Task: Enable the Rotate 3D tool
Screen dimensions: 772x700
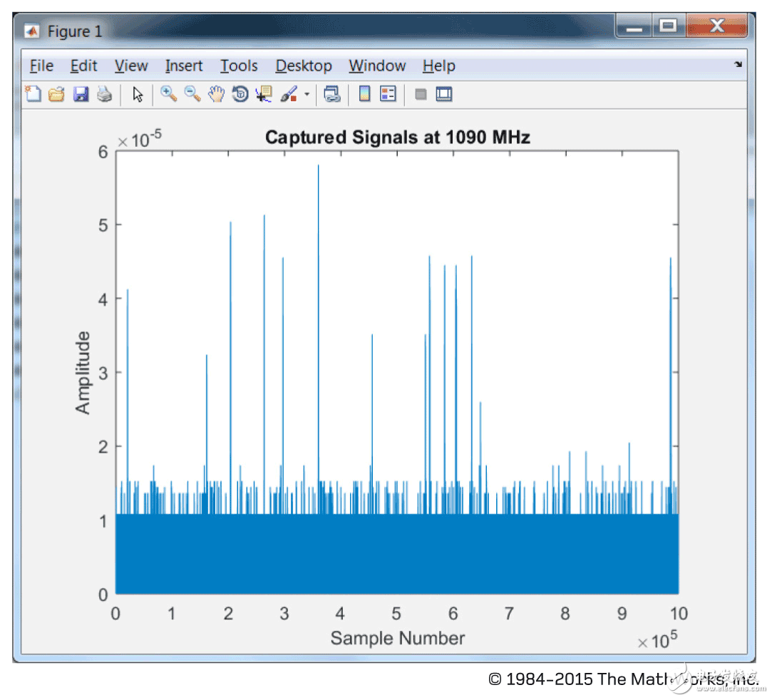Action: [x=240, y=94]
